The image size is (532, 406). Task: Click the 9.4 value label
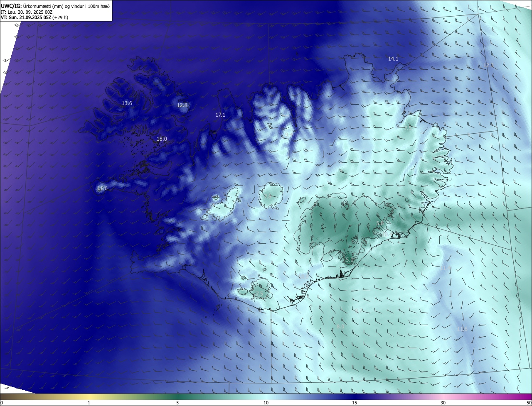288,135
